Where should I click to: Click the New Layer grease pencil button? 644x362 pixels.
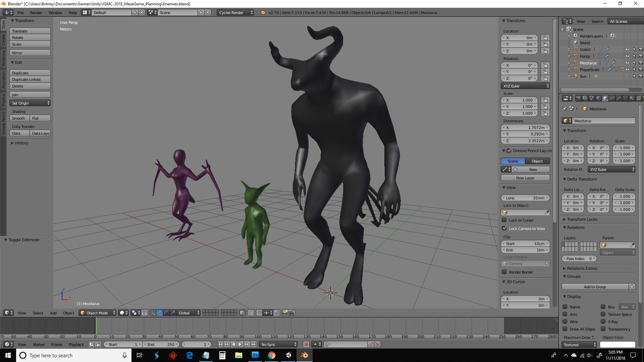(525, 178)
